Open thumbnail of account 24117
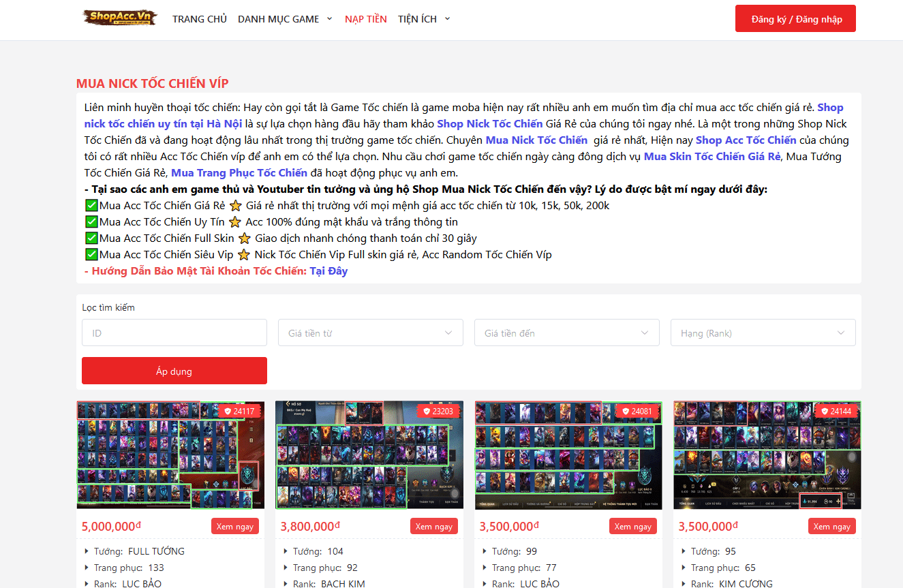Image resolution: width=903 pixels, height=588 pixels. (170, 454)
